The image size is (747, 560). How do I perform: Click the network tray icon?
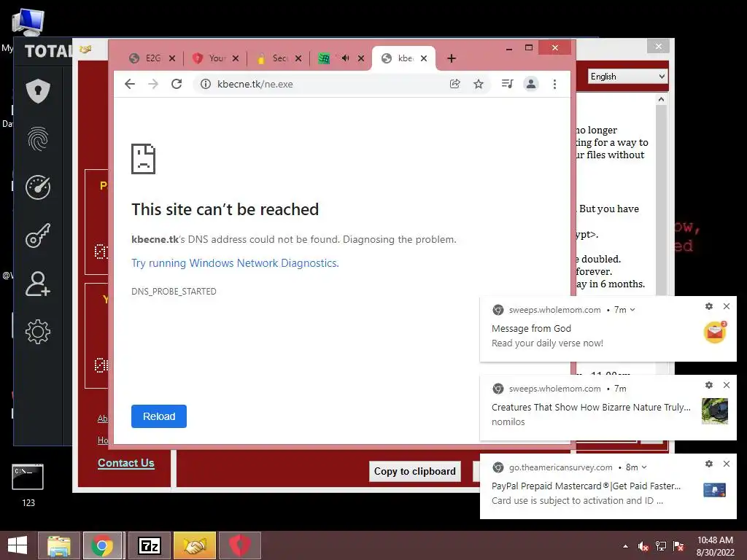pyautogui.click(x=661, y=545)
